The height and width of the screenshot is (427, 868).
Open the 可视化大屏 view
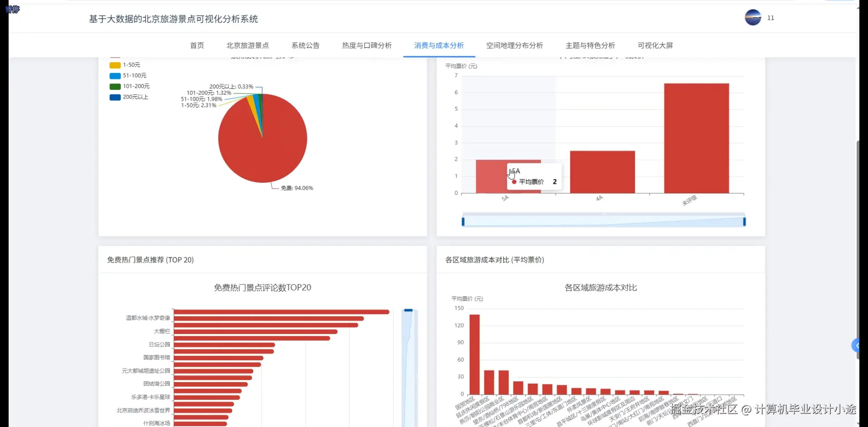click(655, 45)
